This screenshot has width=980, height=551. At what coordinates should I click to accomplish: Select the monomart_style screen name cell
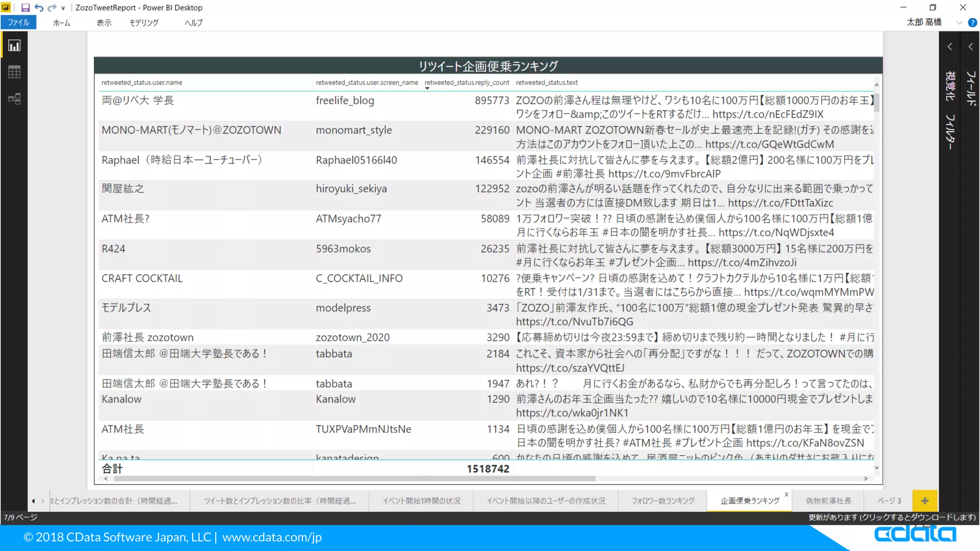click(x=354, y=130)
